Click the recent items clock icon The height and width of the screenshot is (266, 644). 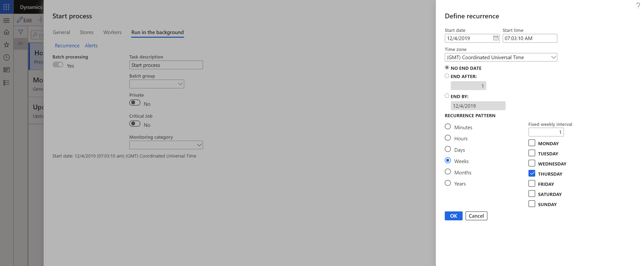(x=6, y=57)
